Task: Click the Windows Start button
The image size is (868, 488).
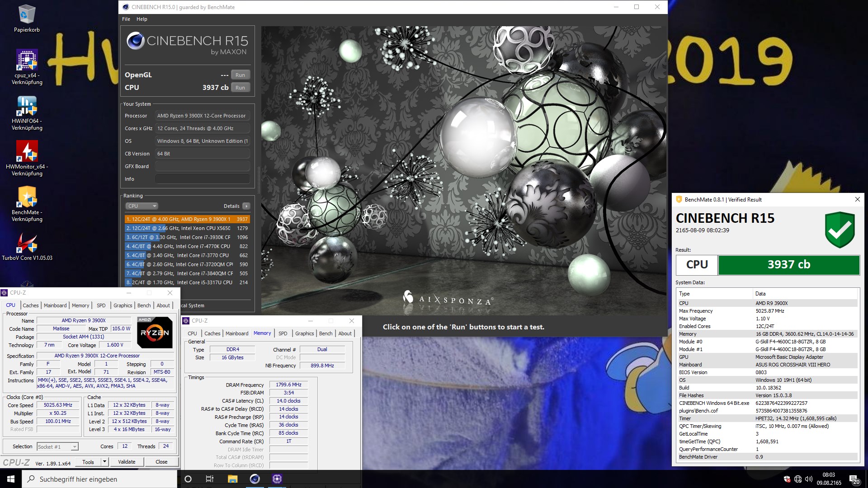Action: (11, 479)
